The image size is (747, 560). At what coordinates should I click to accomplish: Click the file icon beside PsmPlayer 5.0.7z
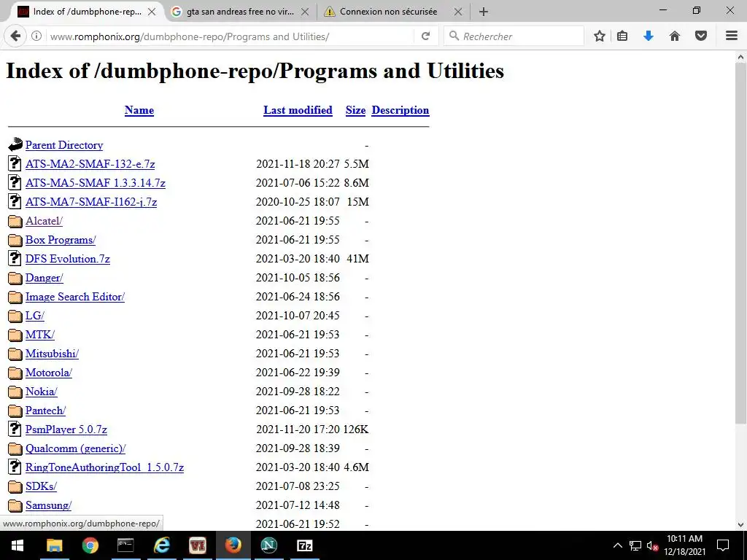(15, 429)
